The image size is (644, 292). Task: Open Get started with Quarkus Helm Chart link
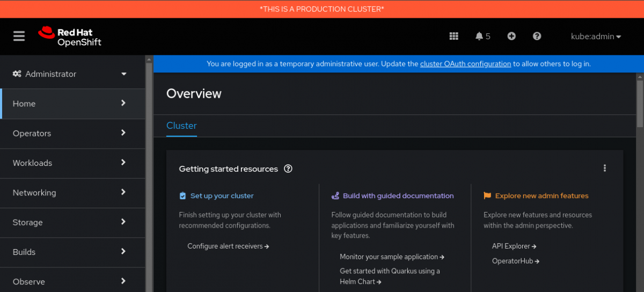point(390,276)
